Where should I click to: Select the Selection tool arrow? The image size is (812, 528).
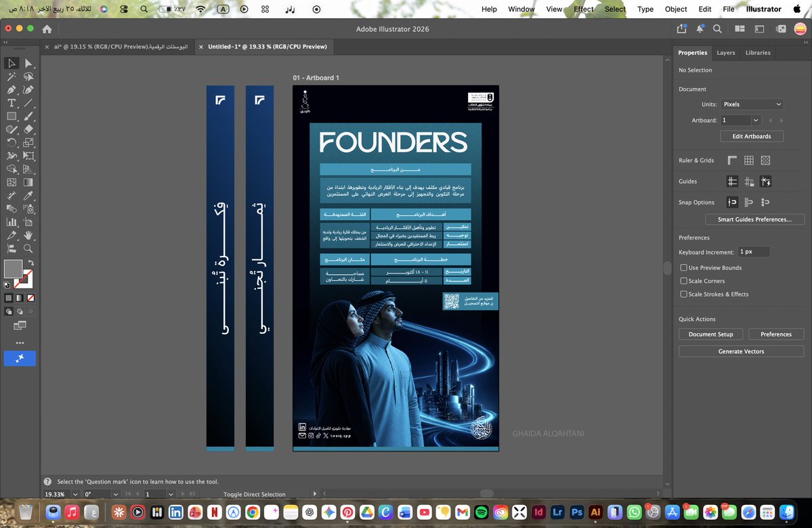click(x=12, y=63)
